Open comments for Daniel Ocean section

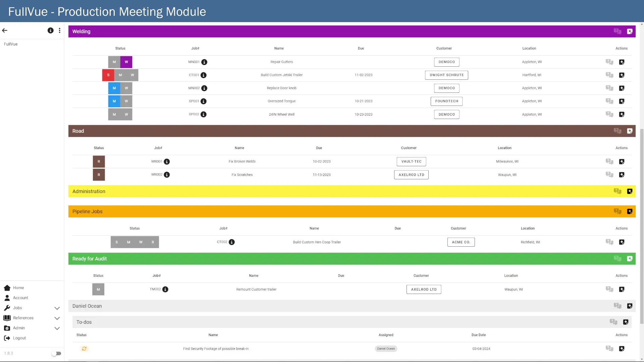(x=618, y=306)
